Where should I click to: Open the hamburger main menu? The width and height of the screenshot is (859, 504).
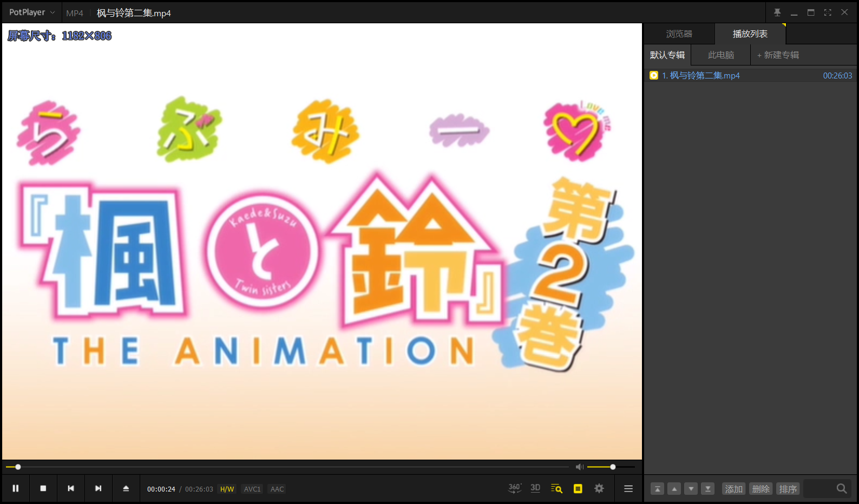point(628,489)
